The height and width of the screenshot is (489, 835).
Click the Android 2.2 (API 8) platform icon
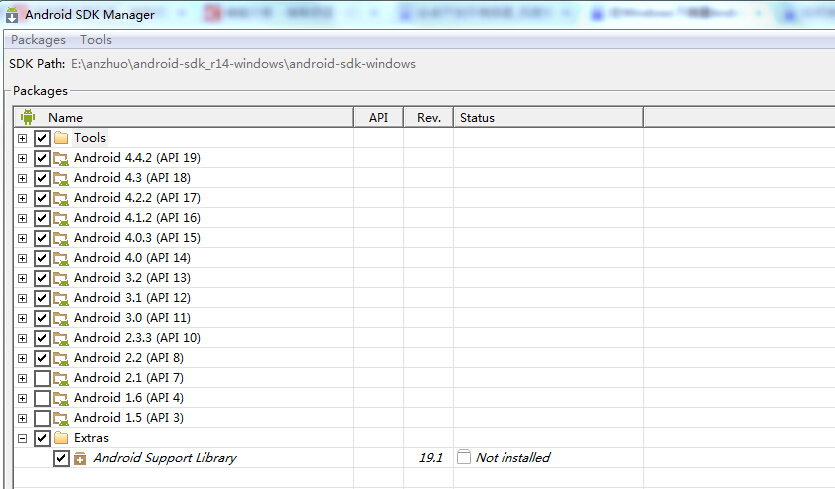61,358
